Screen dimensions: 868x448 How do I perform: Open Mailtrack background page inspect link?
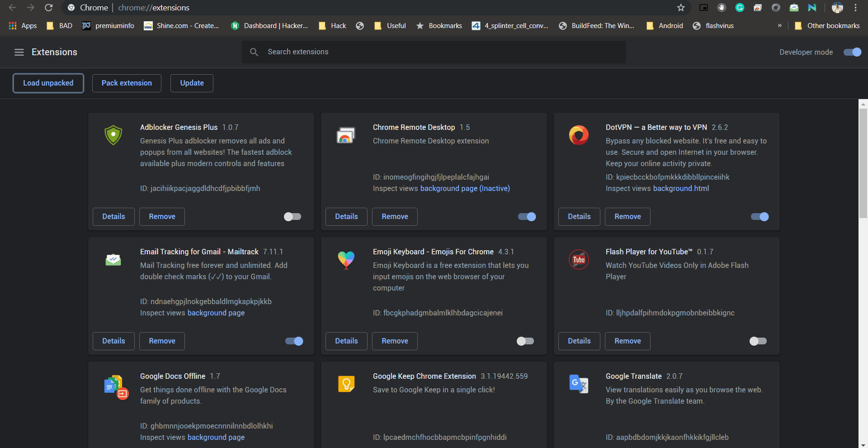pos(216,313)
